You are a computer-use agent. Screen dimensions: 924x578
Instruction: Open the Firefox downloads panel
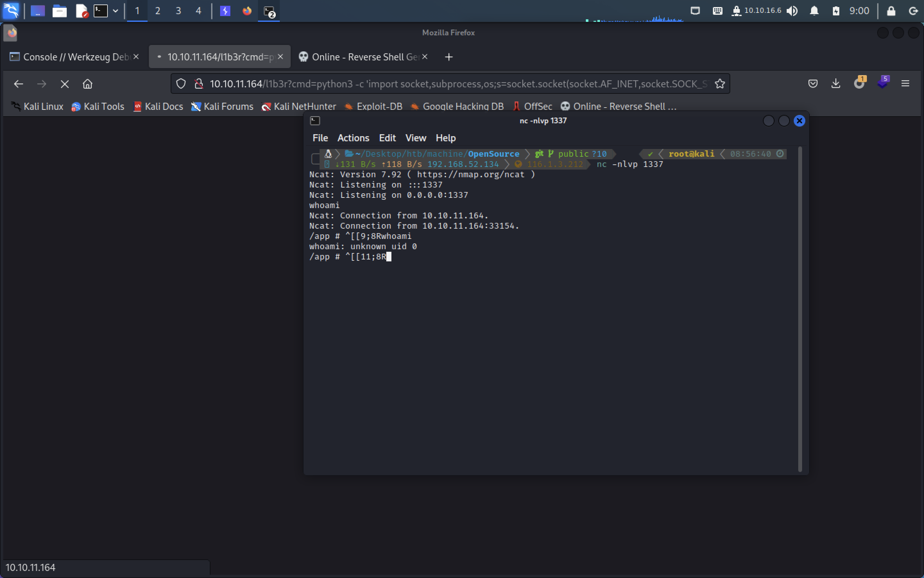(x=836, y=84)
